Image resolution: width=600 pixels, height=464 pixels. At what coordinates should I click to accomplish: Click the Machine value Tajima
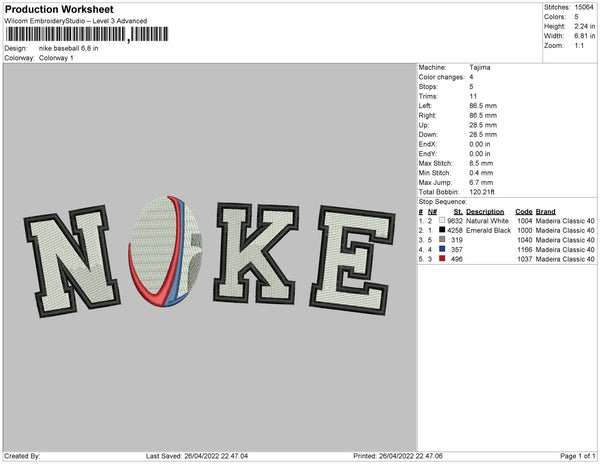point(480,67)
